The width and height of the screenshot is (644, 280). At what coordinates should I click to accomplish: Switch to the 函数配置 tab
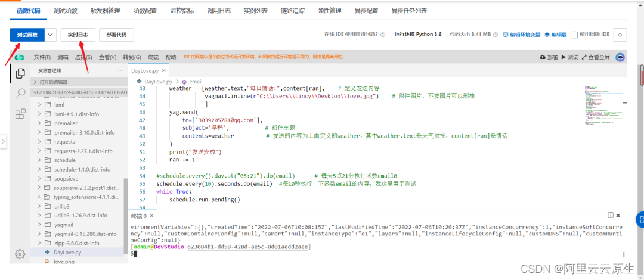tap(145, 11)
